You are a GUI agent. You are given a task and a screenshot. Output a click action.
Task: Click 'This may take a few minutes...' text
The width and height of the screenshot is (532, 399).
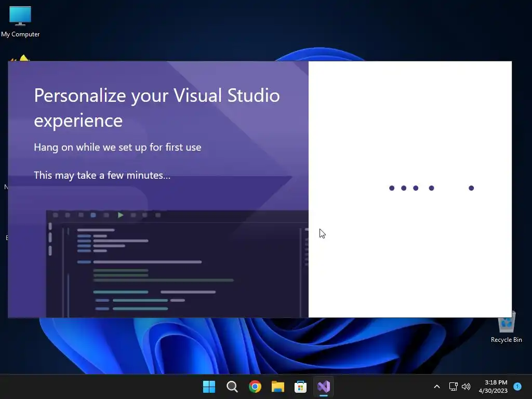pos(102,175)
